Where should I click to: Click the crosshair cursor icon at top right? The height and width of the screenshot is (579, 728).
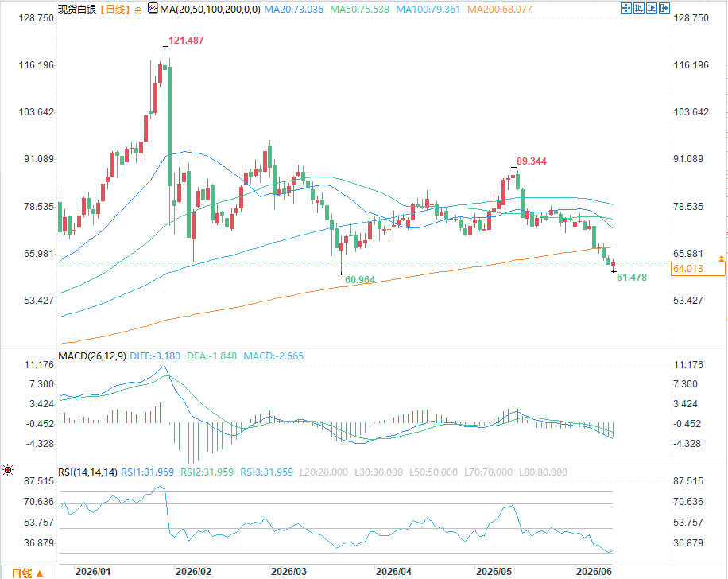click(625, 8)
